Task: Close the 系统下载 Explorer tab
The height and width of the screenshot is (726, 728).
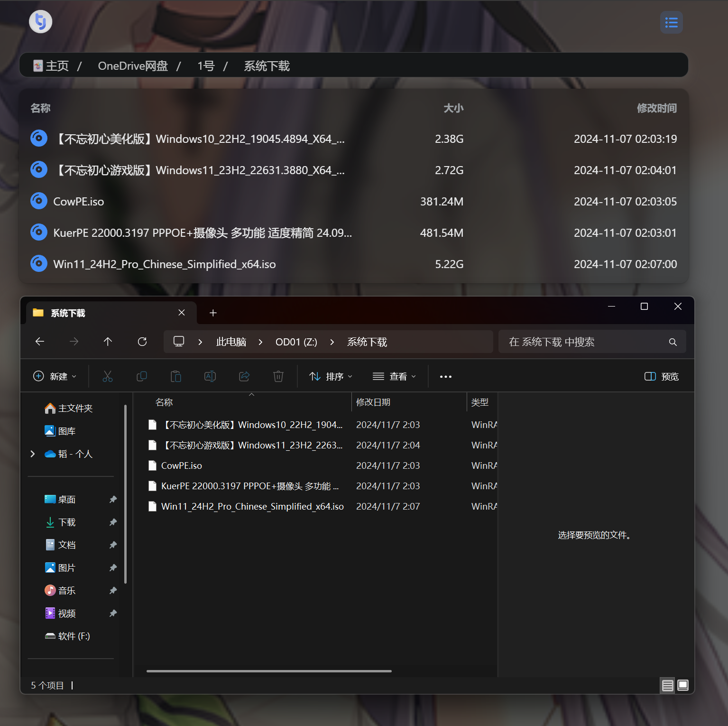Action: tap(182, 312)
